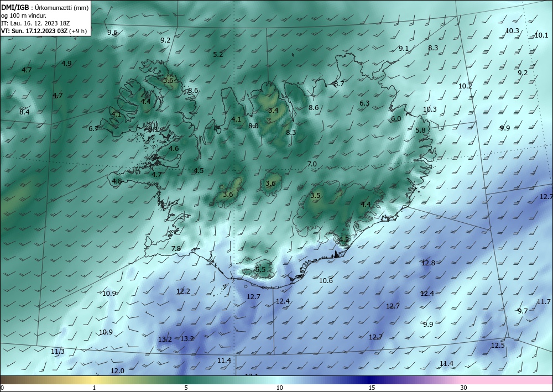
Task: Click the 12.8 value on the map
Action: click(x=428, y=263)
